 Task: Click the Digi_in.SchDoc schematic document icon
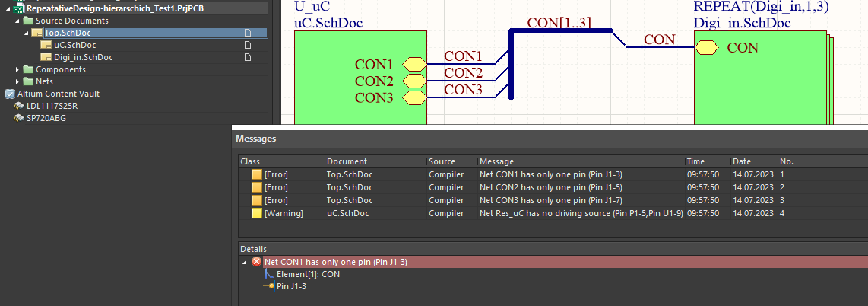(46, 58)
